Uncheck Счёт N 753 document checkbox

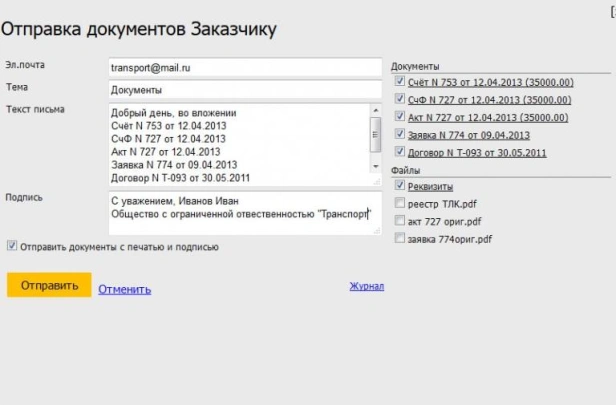point(400,81)
